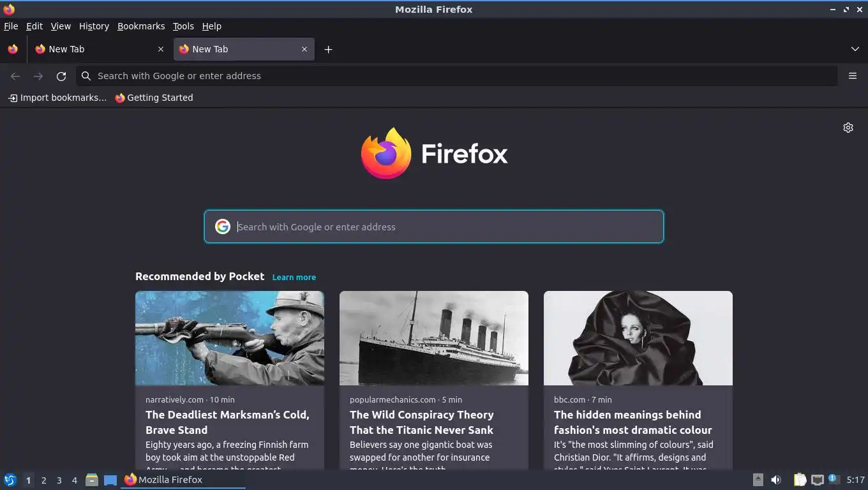Click the magnifier icon in address bar
This screenshot has height=490, width=868.
(x=86, y=76)
